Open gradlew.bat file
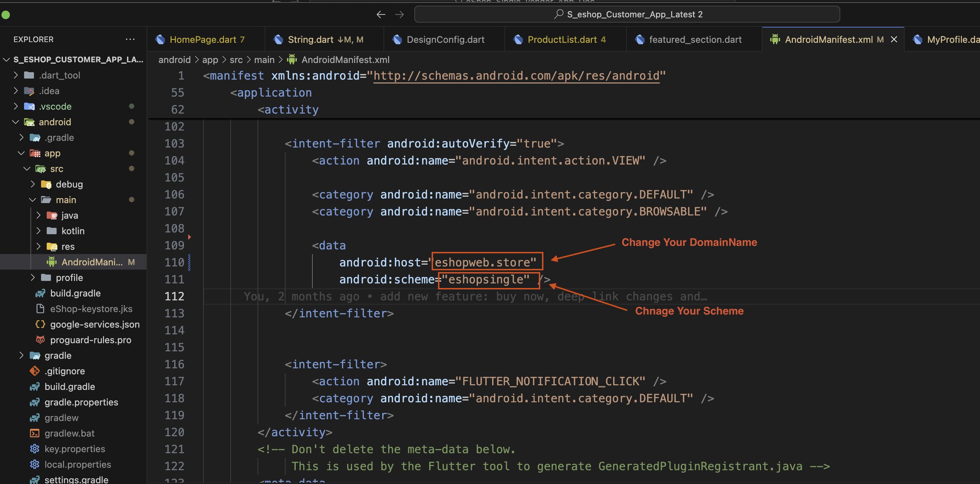The height and width of the screenshot is (484, 980). click(69, 433)
